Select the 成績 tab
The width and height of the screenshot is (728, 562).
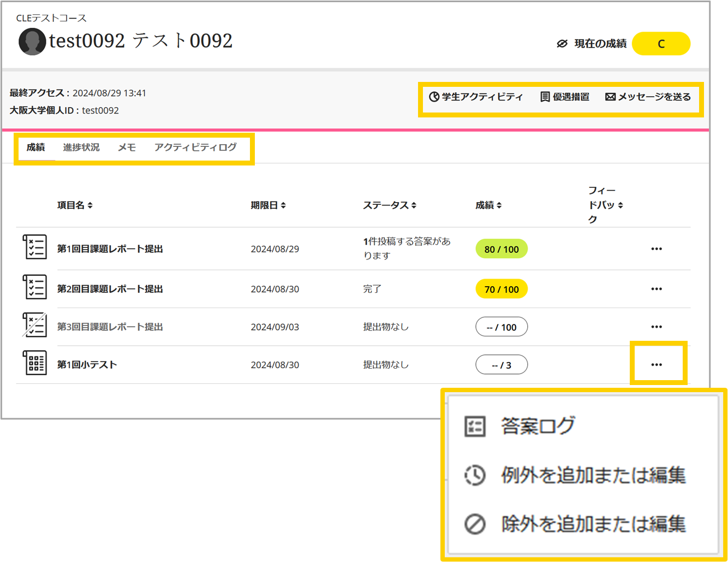tap(36, 147)
